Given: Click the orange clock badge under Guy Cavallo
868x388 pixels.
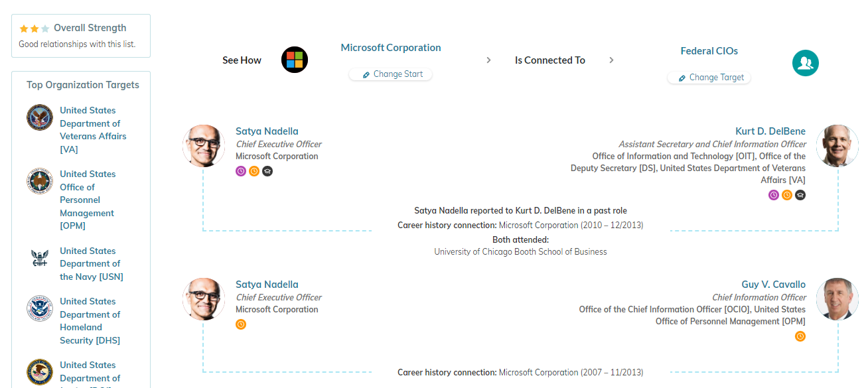Looking at the screenshot, I should click(x=800, y=336).
